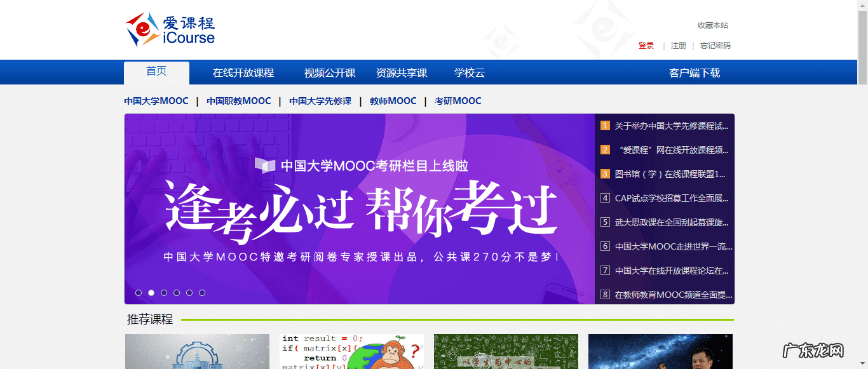Select the fifth carousel dot indicator
This screenshot has width=868, height=369.
tap(189, 293)
